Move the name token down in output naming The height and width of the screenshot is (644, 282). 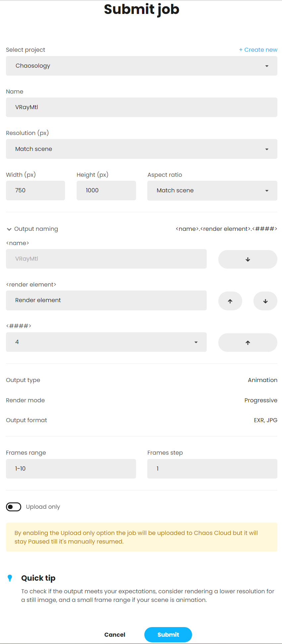point(247,259)
